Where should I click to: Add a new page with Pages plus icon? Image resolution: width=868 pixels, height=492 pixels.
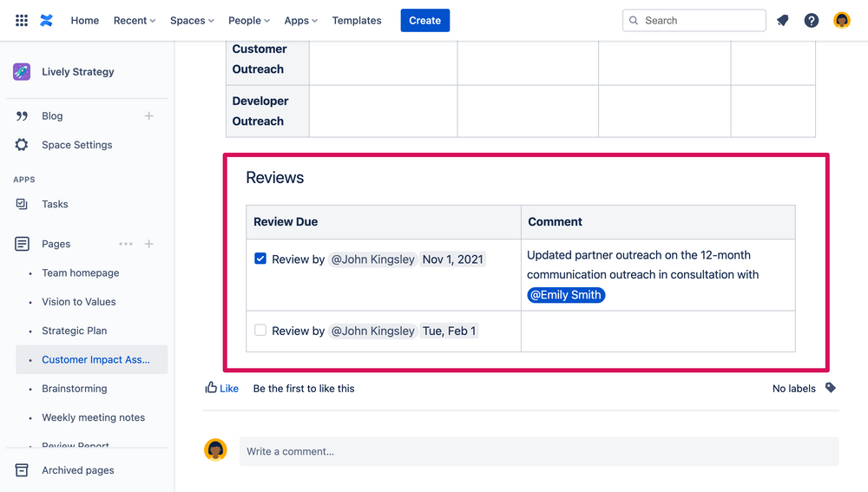point(149,244)
